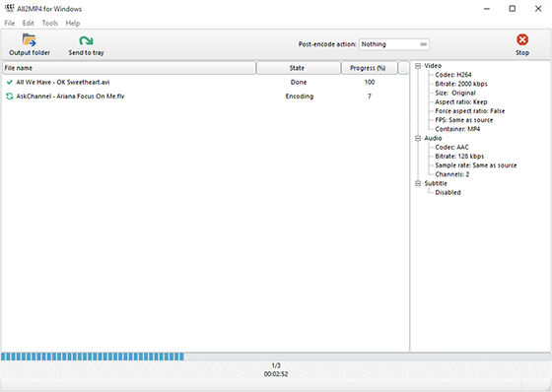Stop encoding with the red Stop icon
The height and width of the screenshot is (392, 552).
(x=522, y=39)
